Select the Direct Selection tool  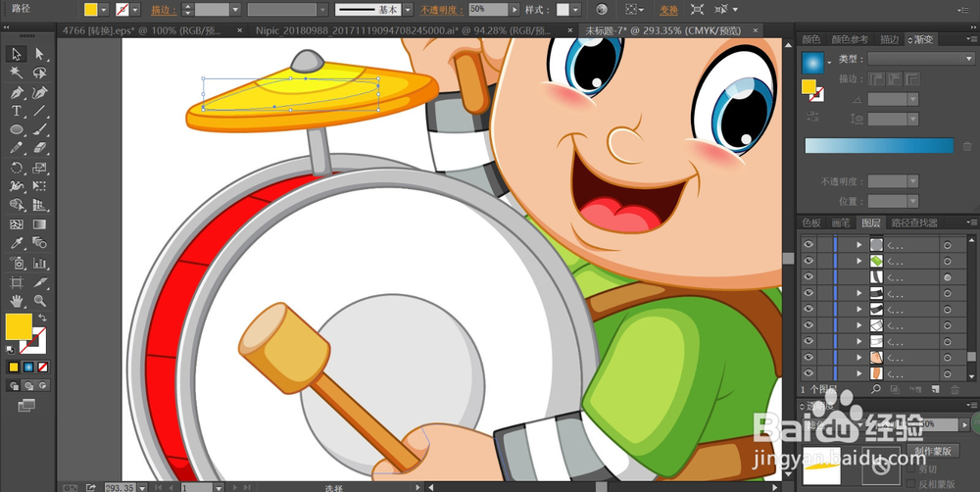click(40, 54)
